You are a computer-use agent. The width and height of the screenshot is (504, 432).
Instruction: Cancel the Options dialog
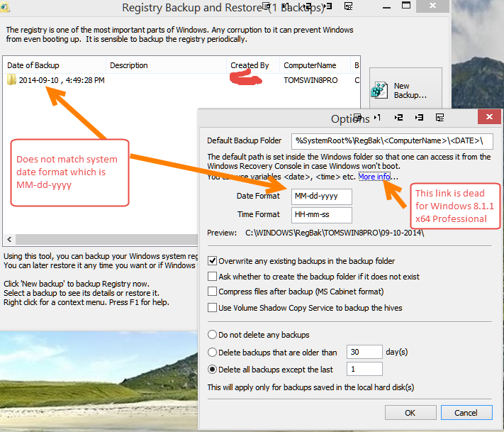pyautogui.click(x=466, y=412)
